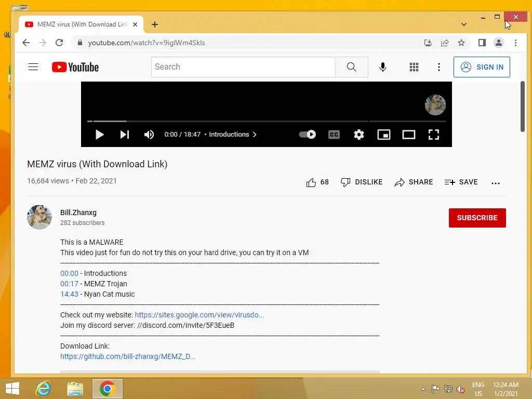Select the MEMZ virus tab
532x399 pixels.
[81, 24]
